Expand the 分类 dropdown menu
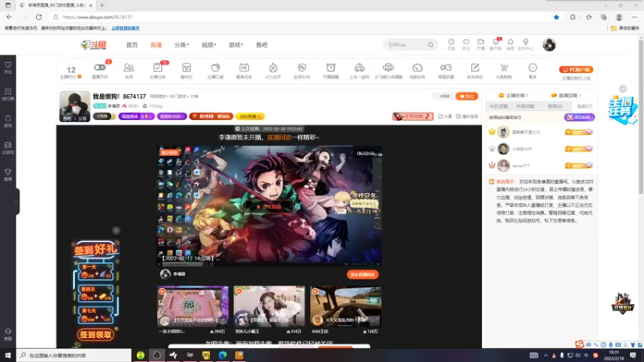Screen dimensions: 644x362 [182, 45]
